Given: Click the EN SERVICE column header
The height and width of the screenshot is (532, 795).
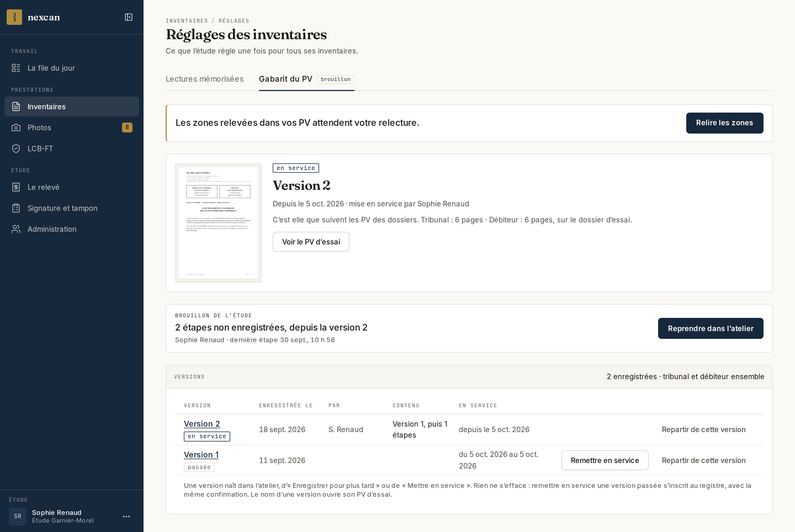Looking at the screenshot, I should (x=478, y=406).
